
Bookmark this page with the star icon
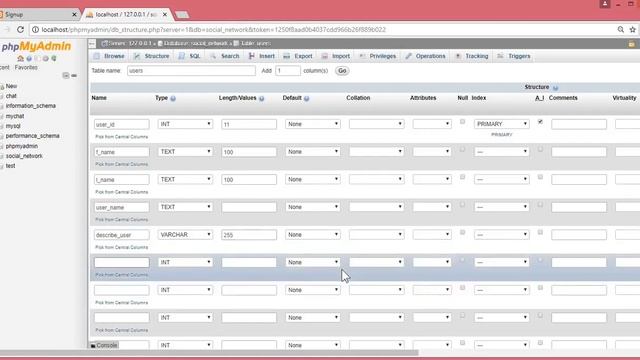tap(633, 29)
